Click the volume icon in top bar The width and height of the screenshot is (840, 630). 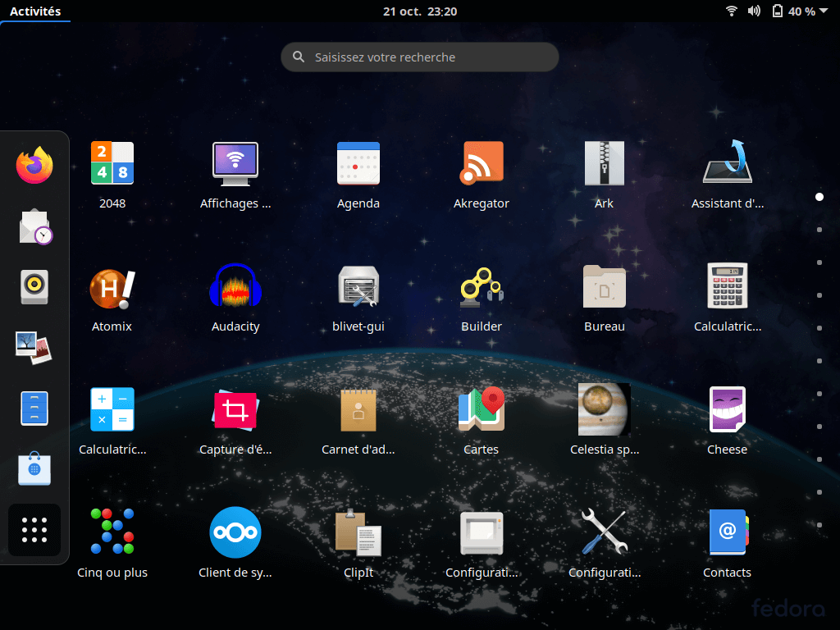point(754,11)
